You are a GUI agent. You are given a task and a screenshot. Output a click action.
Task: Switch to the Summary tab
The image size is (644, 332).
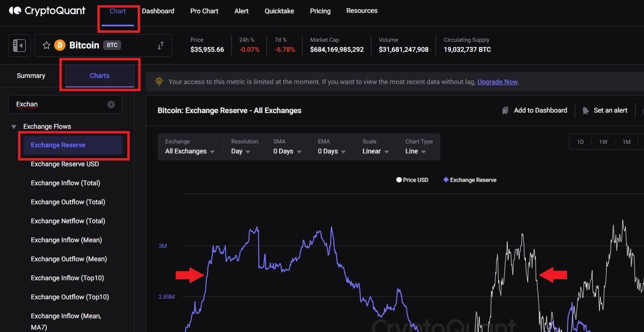[31, 76]
